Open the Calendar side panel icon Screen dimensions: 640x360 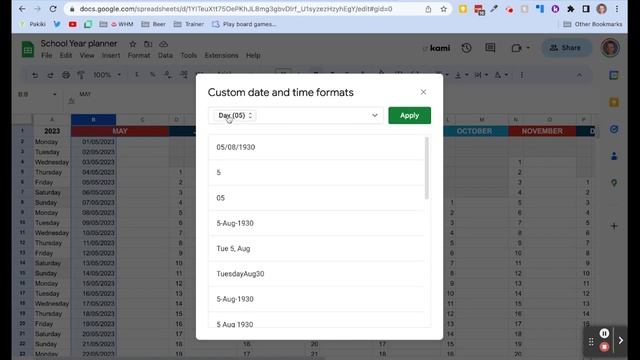click(x=614, y=75)
